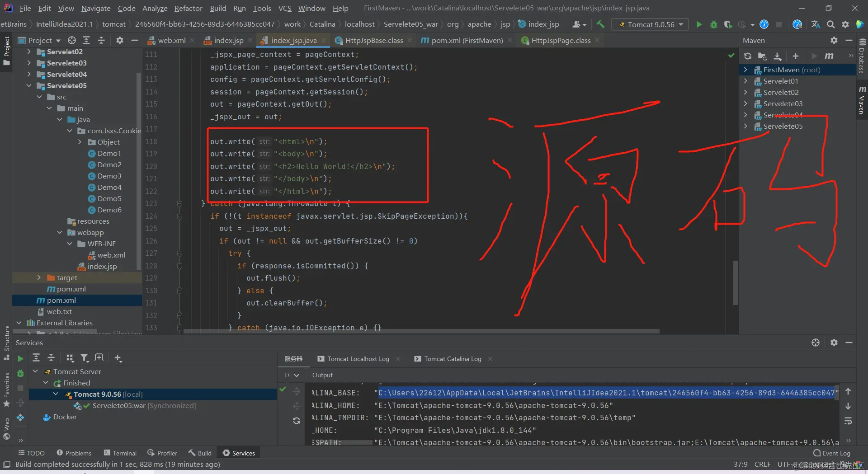Open Search Everywhere magnifier icon
The width and height of the screenshot is (868, 474).
pyautogui.click(x=831, y=24)
